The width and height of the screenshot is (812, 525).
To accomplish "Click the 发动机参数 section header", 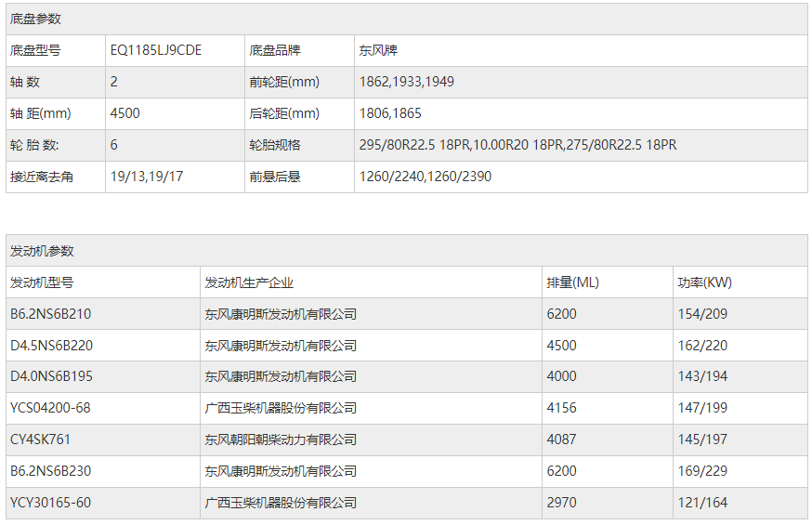I will coord(42,251).
